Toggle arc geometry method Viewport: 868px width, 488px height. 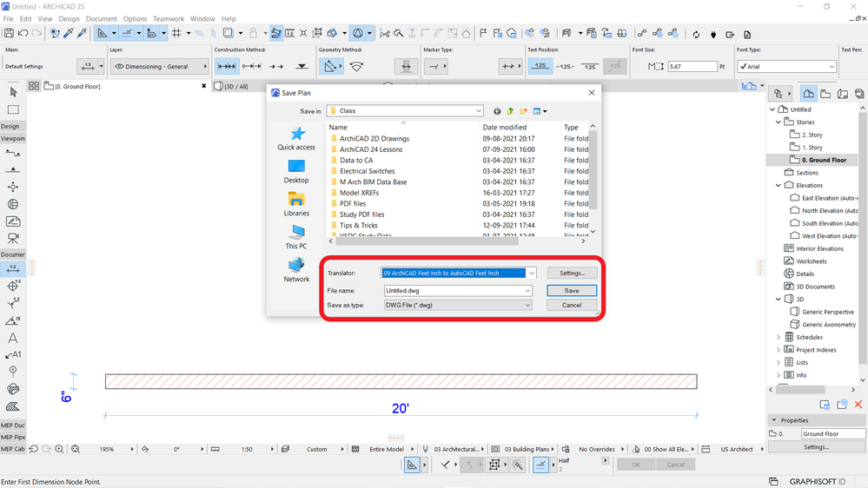(x=356, y=66)
